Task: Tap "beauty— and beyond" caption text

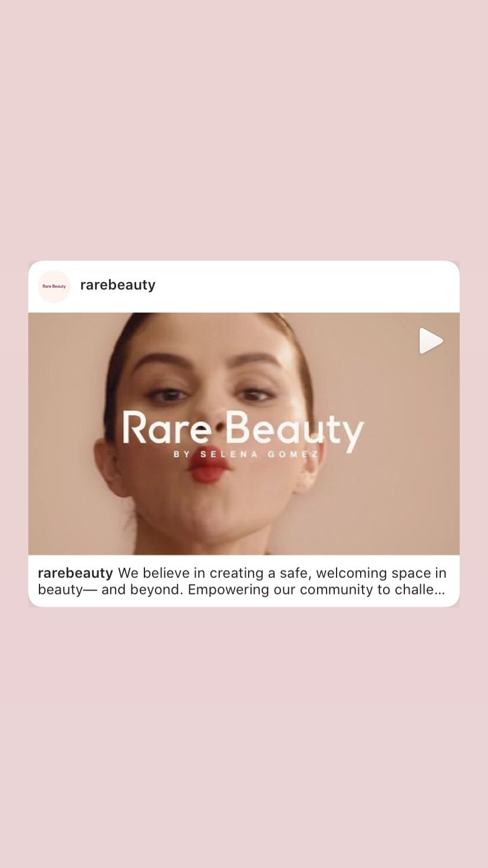Action: point(110,590)
